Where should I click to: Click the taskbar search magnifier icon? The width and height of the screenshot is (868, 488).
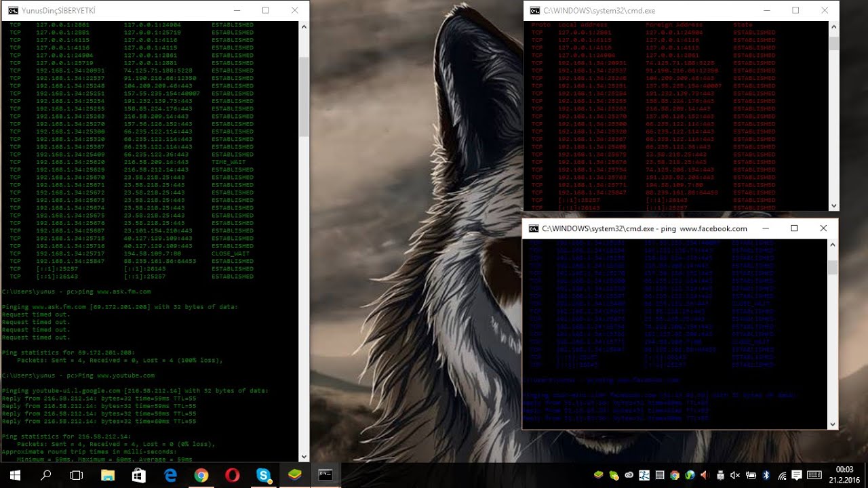pyautogui.click(x=46, y=476)
